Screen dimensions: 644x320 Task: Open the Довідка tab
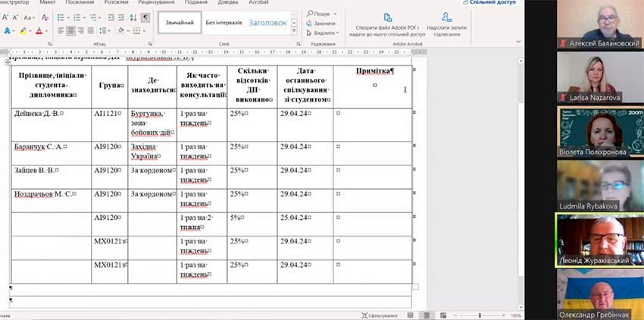(228, 2)
